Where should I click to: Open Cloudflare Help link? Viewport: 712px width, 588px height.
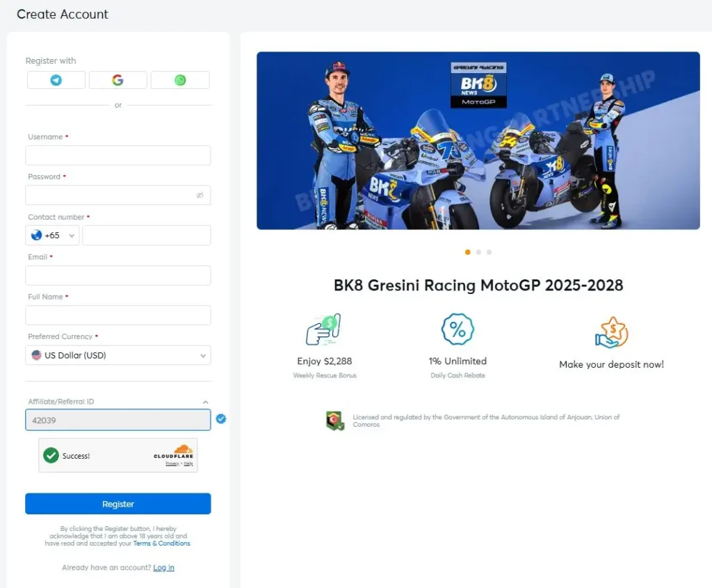pyautogui.click(x=188, y=464)
